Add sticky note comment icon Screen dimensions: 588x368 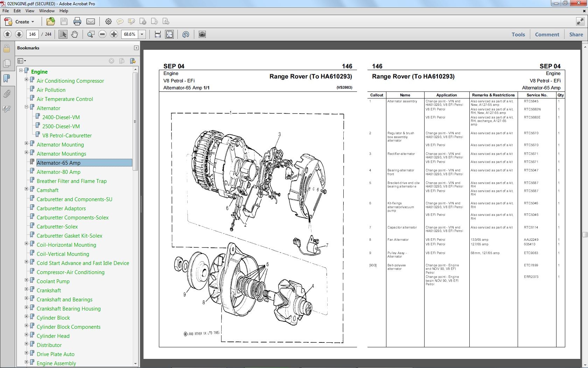[x=120, y=22]
